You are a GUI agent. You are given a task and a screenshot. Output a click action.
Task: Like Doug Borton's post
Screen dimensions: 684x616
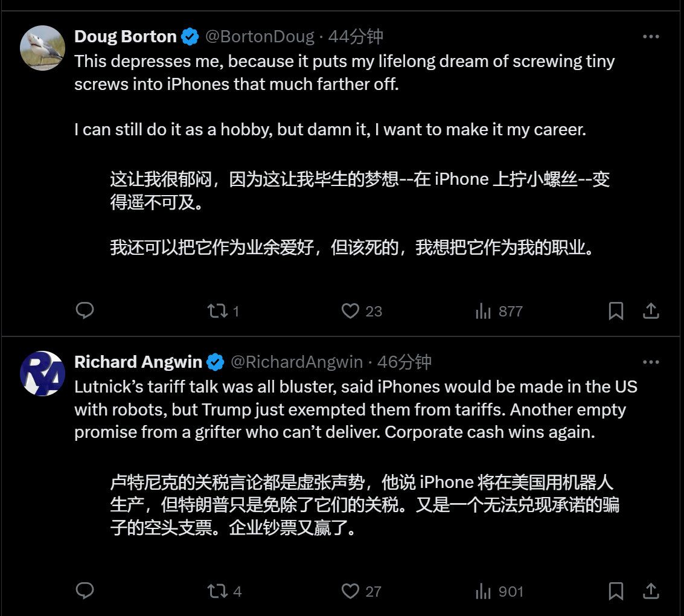pyautogui.click(x=361, y=311)
